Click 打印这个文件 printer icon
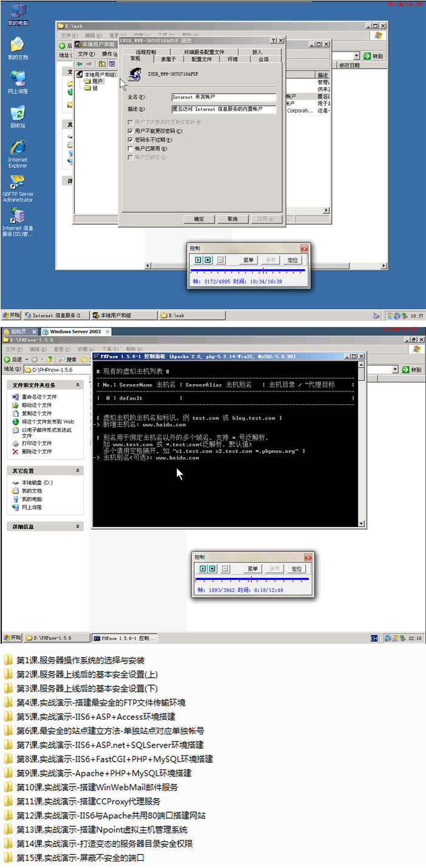 (16, 443)
